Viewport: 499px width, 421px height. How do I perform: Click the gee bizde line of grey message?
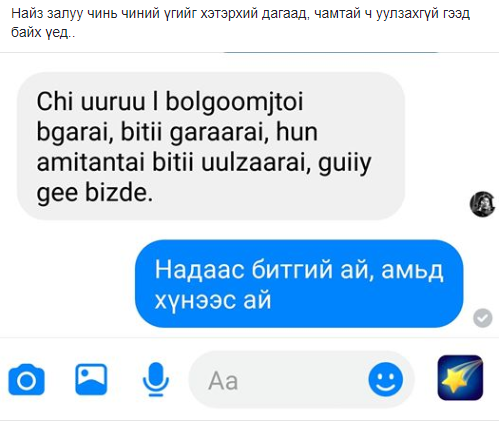point(95,193)
